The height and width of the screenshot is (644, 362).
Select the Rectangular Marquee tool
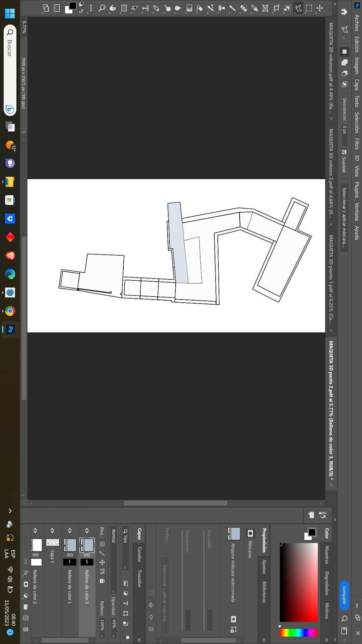tap(309, 8)
